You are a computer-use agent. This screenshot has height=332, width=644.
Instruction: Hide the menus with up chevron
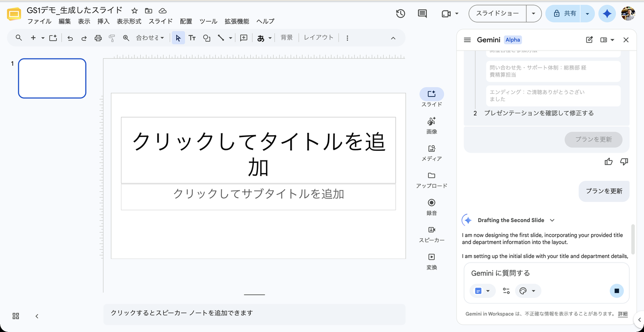(x=393, y=38)
